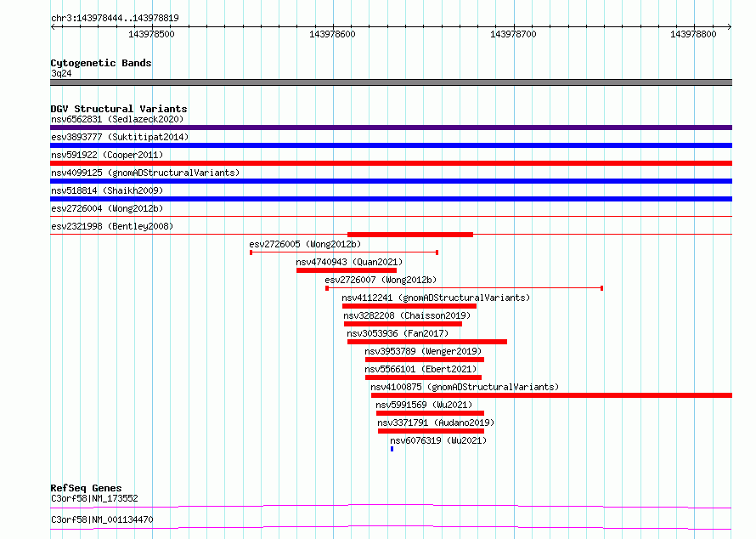This screenshot has height=539, width=756.
Task: Open the C3orf58|NM_173552 gene label
Action: tap(94, 498)
